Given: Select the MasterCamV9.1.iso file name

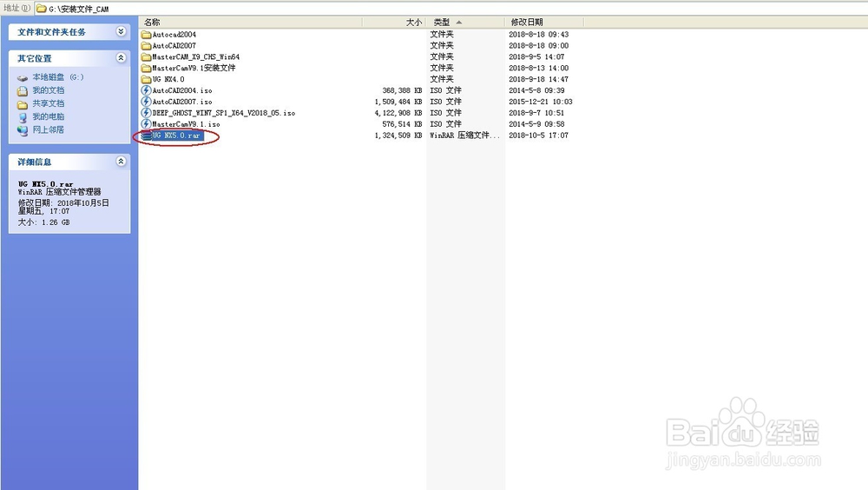Looking at the screenshot, I should [x=187, y=124].
